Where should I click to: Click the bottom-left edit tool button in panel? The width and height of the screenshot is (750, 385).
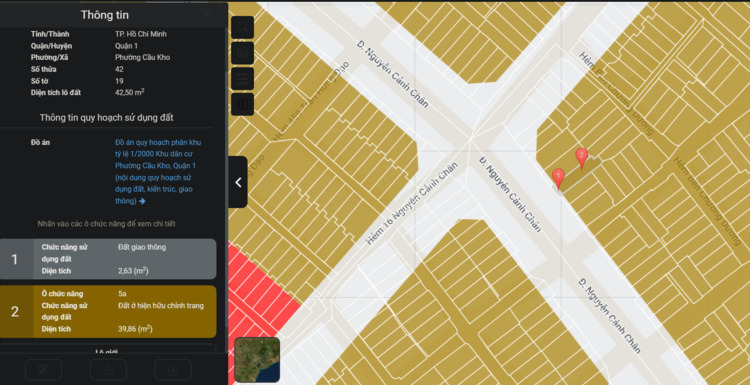tap(44, 370)
